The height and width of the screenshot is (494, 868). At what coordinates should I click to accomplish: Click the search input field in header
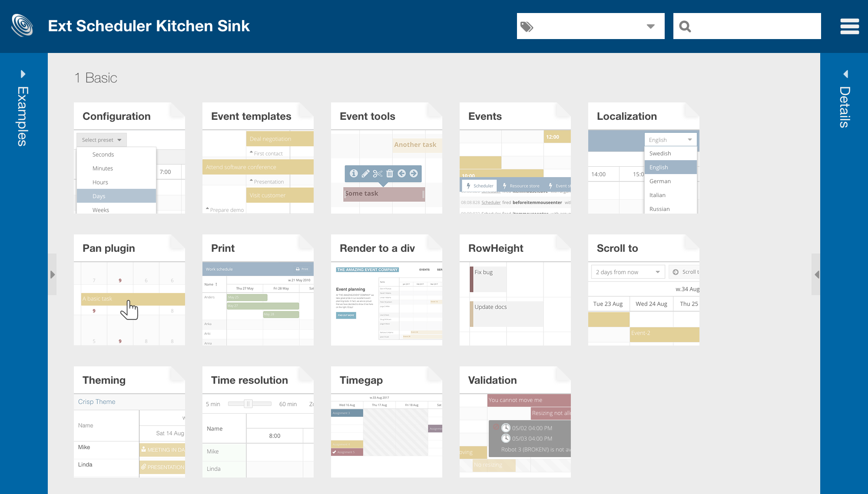pyautogui.click(x=748, y=26)
